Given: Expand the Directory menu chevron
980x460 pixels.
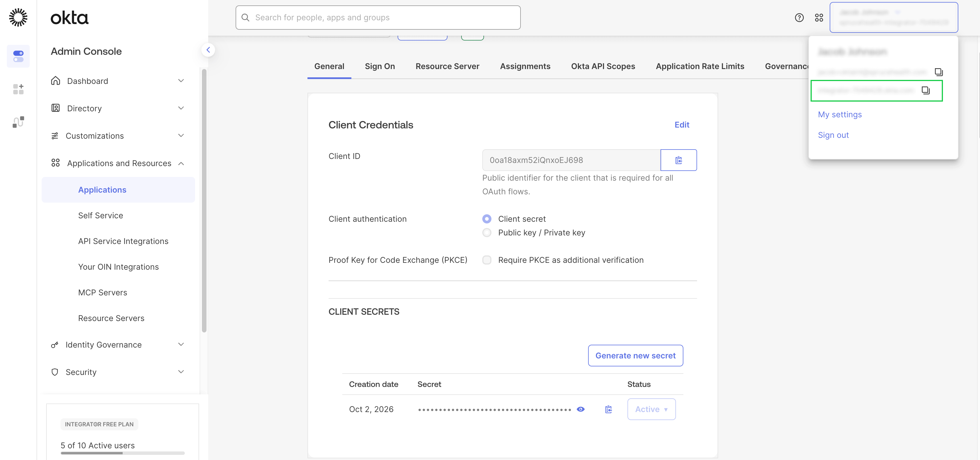Looking at the screenshot, I should tap(181, 108).
